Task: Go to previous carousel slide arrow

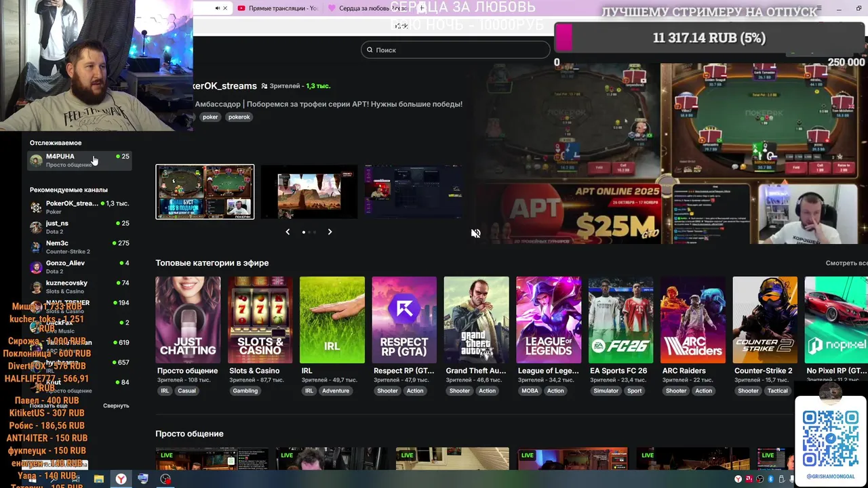Action: tap(288, 232)
